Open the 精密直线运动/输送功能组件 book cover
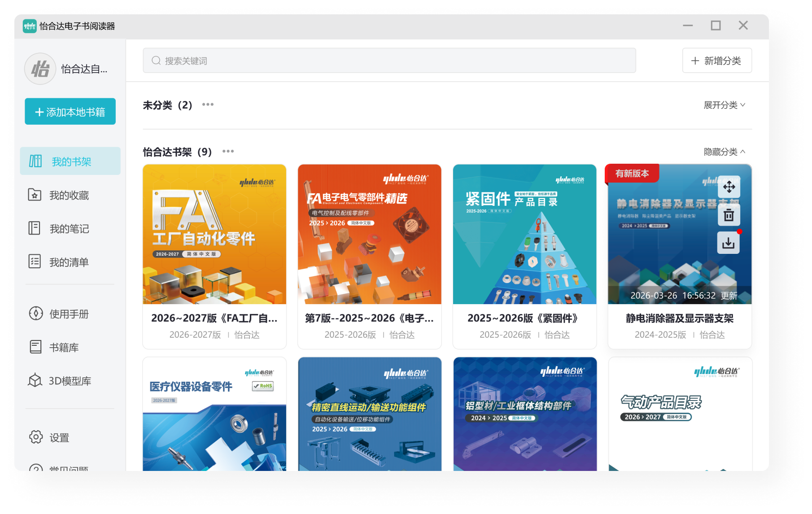 coord(370,414)
